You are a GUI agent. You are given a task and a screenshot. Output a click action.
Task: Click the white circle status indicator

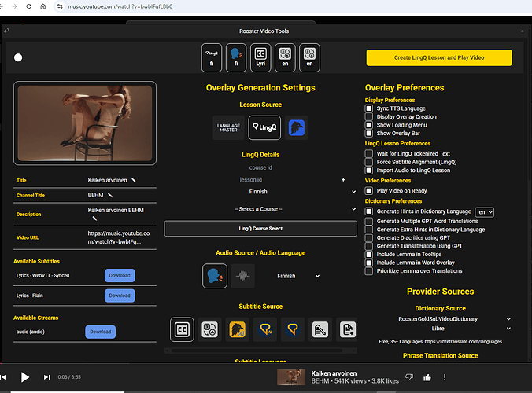[18, 57]
